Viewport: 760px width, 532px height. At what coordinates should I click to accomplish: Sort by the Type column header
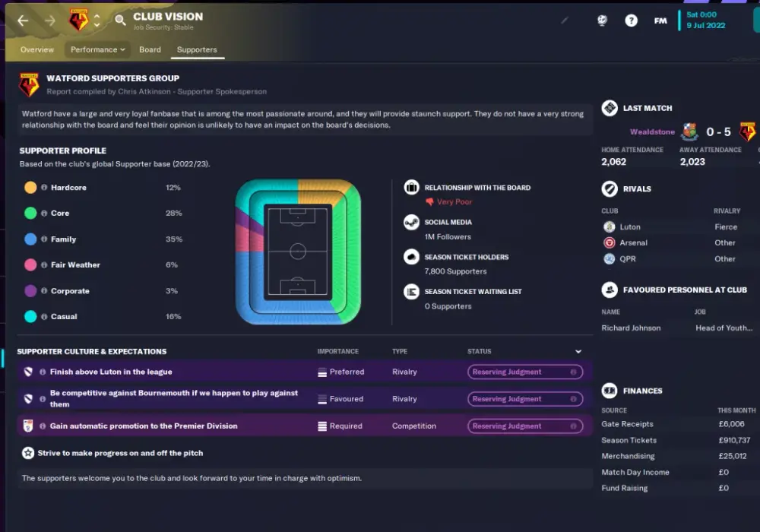400,351
